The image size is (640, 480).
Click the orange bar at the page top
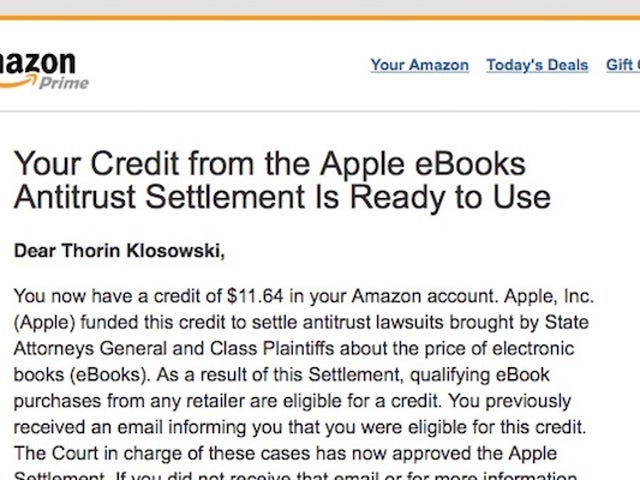click(x=320, y=18)
